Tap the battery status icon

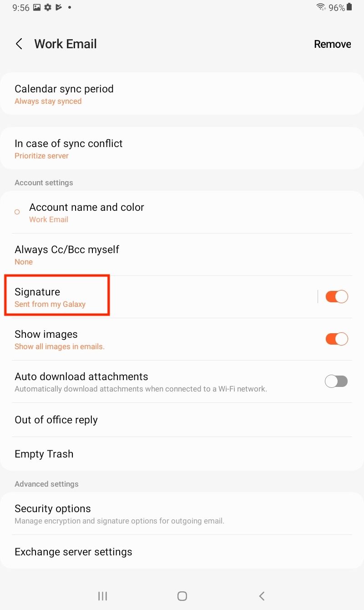point(349,7)
